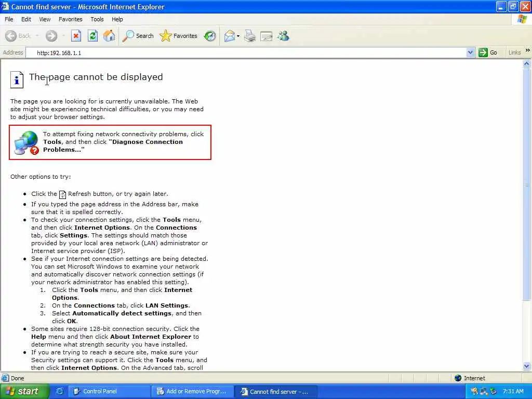The width and height of the screenshot is (532, 399).
Task: Click the Print toolbar icon
Action: [250, 36]
